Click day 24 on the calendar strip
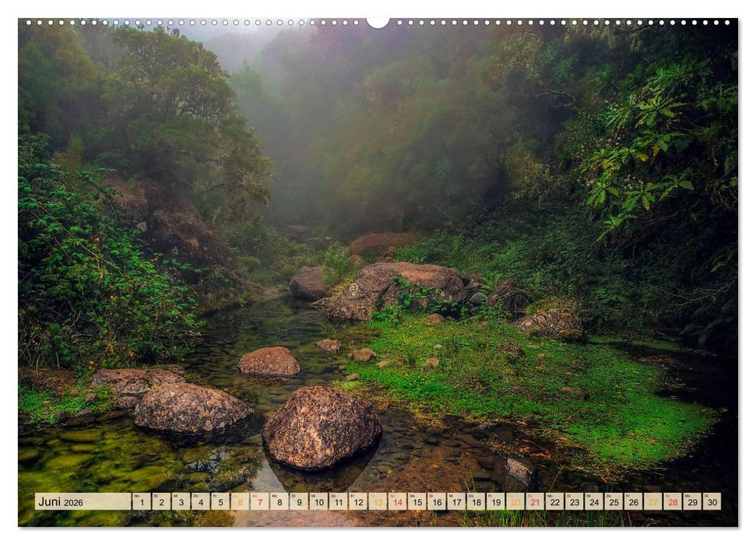The width and height of the screenshot is (756, 545). [594, 501]
